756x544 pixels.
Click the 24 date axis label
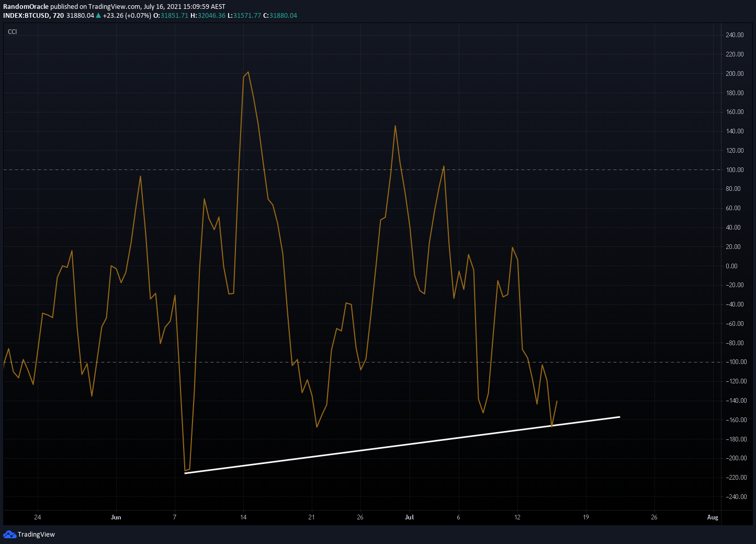pos(37,517)
